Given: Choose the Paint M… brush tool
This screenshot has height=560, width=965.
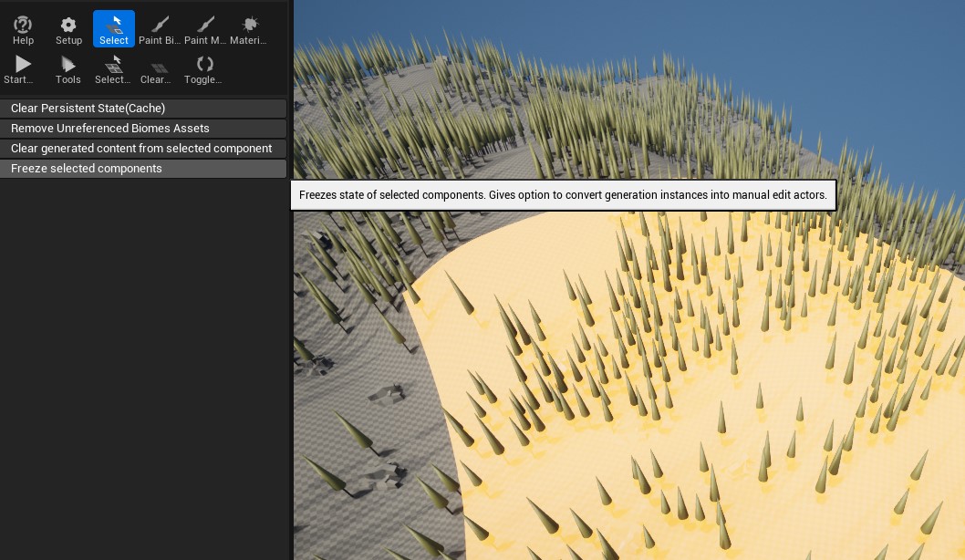Looking at the screenshot, I should [x=205, y=29].
